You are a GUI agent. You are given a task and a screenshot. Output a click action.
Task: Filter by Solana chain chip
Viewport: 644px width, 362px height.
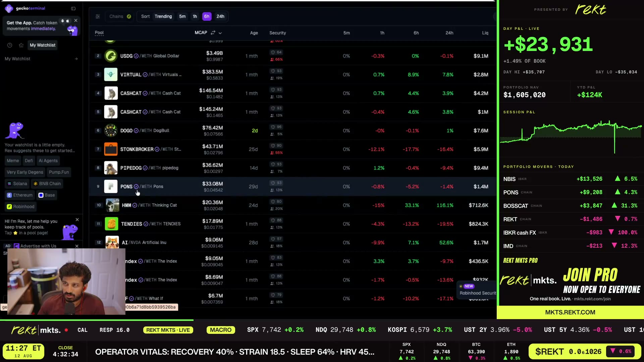coord(17,184)
